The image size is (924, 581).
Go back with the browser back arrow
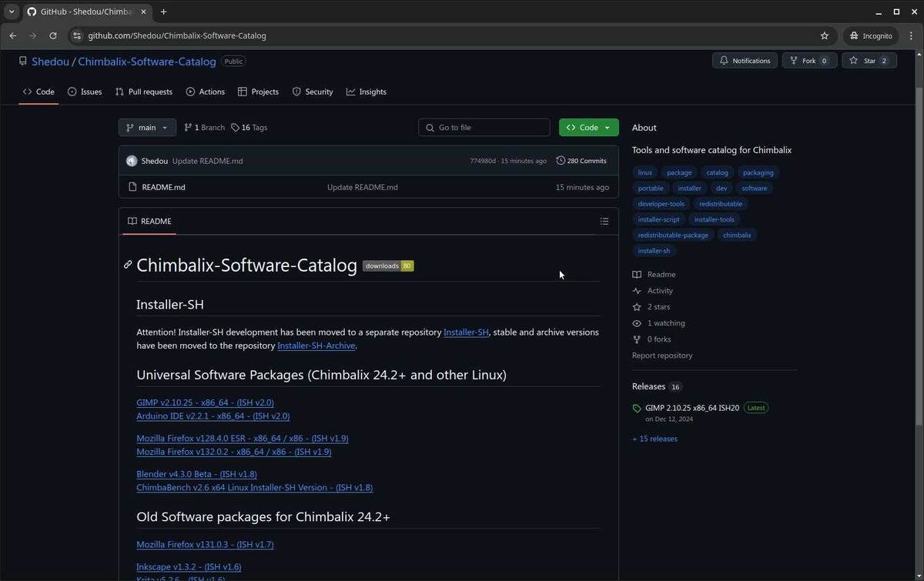coord(12,35)
